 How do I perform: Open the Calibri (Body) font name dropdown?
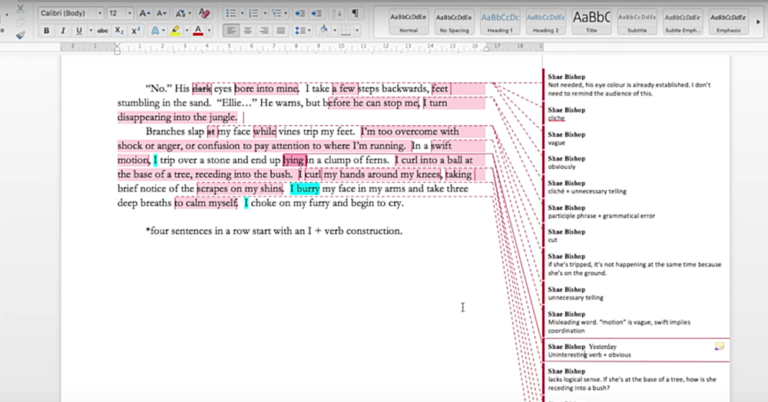[x=100, y=13]
